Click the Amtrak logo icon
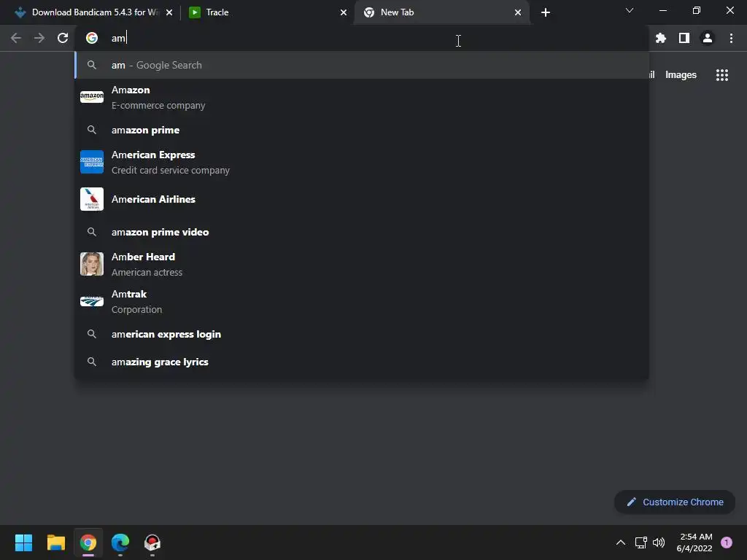This screenshot has width=747, height=560. click(92, 301)
